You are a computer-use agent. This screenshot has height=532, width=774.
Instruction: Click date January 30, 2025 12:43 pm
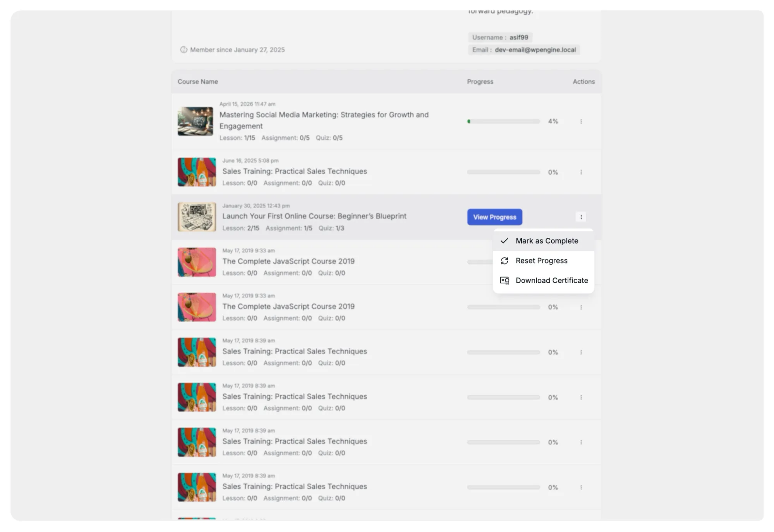click(x=256, y=206)
